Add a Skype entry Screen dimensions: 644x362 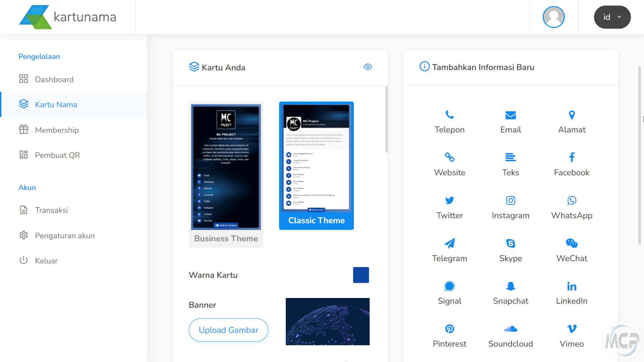511,250
